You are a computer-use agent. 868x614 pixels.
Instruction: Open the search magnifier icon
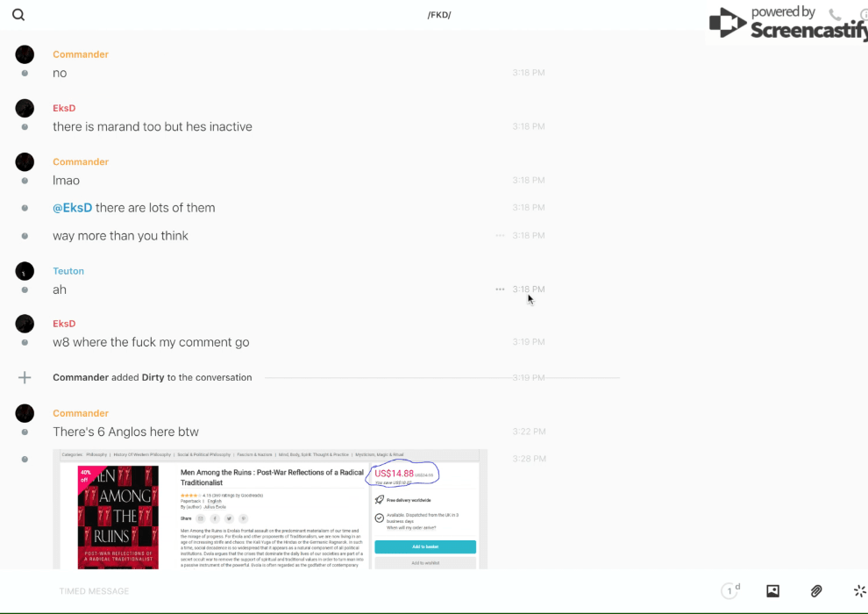coord(18,15)
